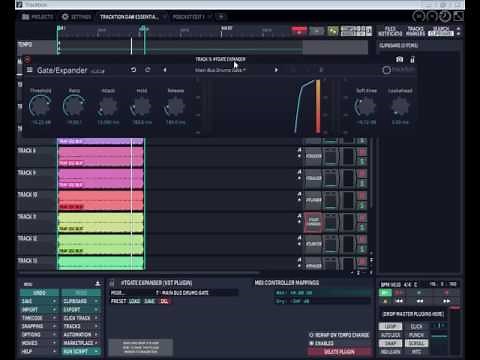Open the Options menu
Viewport: 480px width, 360px height.
(x=39, y=334)
